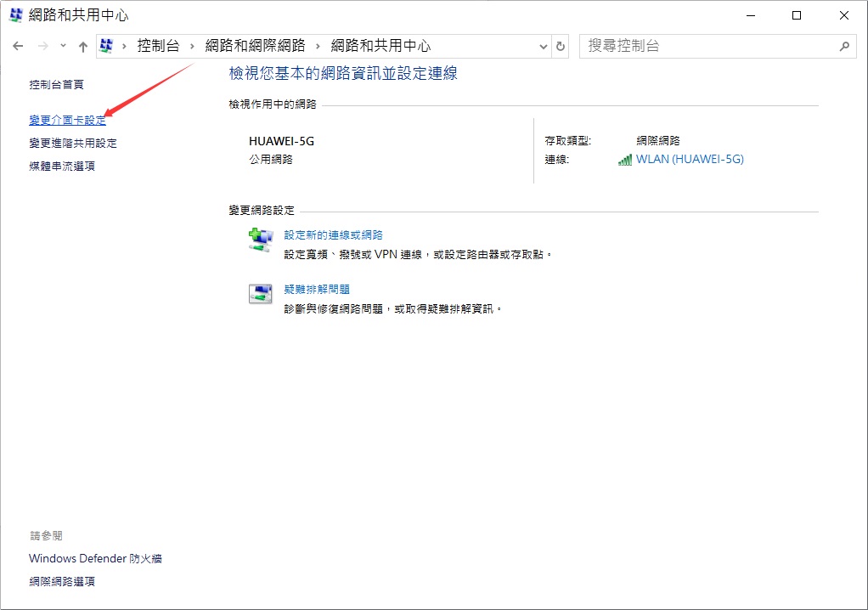
Task: Expand the chevron after 網路和網際網路
Action: (x=318, y=46)
